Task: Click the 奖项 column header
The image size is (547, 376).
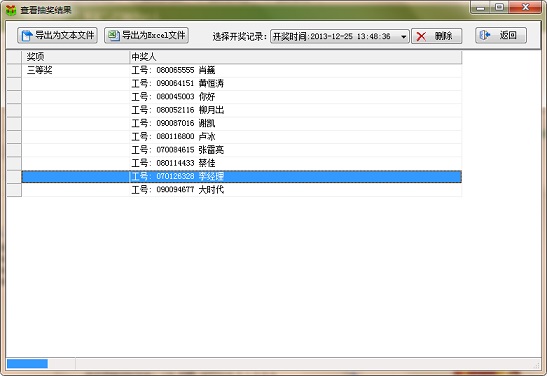Action: click(75, 57)
